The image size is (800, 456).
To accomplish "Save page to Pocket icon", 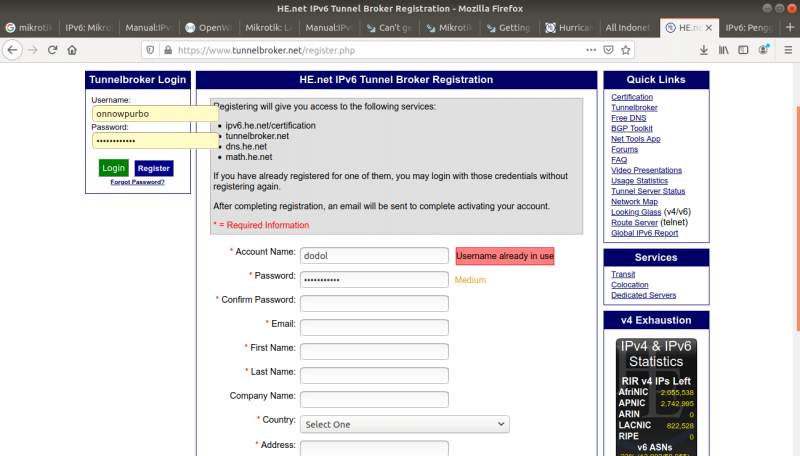I will point(610,49).
